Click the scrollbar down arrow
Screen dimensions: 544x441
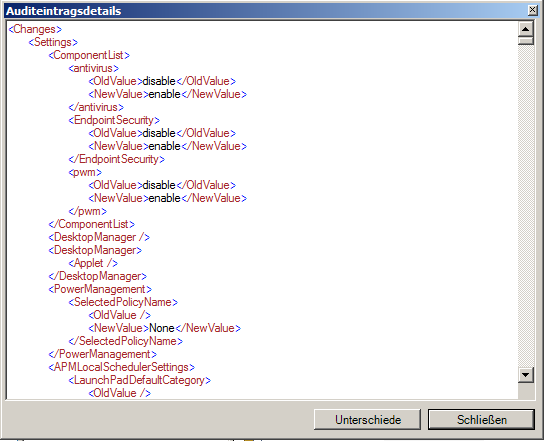(526, 375)
